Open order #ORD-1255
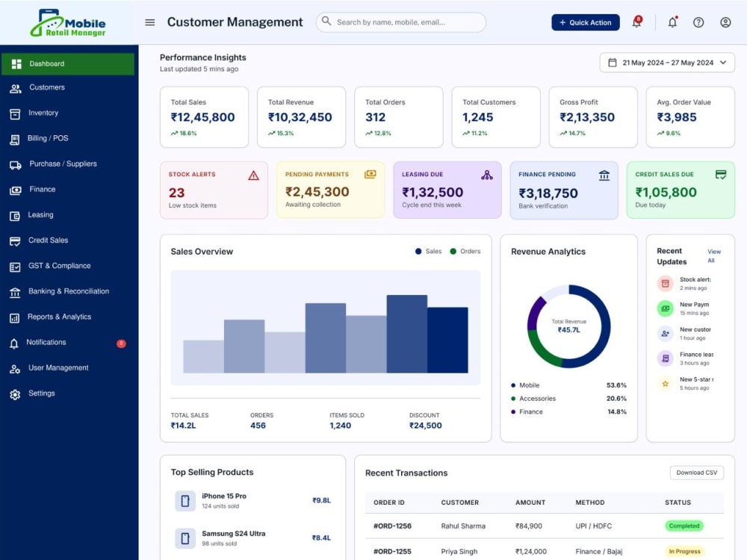The width and height of the screenshot is (747, 560). coord(392,552)
